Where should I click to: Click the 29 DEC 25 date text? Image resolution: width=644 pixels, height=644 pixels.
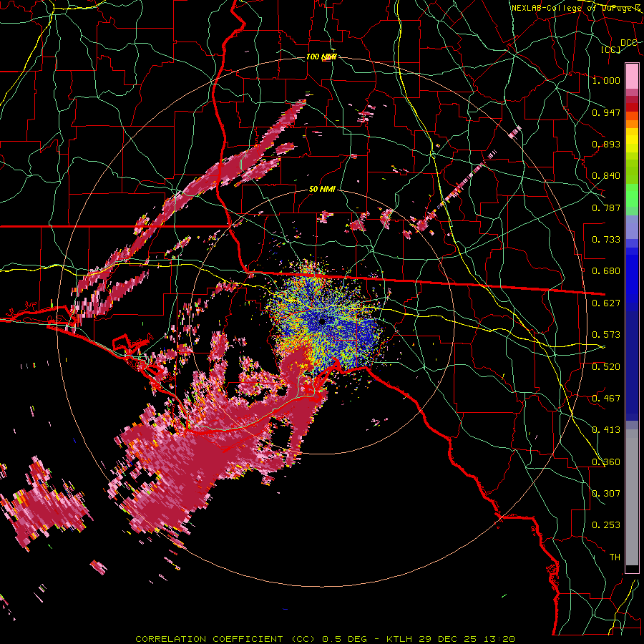point(447,639)
